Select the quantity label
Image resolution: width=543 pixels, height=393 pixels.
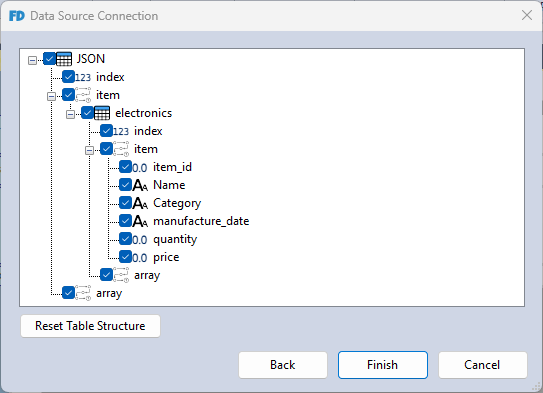tap(175, 239)
